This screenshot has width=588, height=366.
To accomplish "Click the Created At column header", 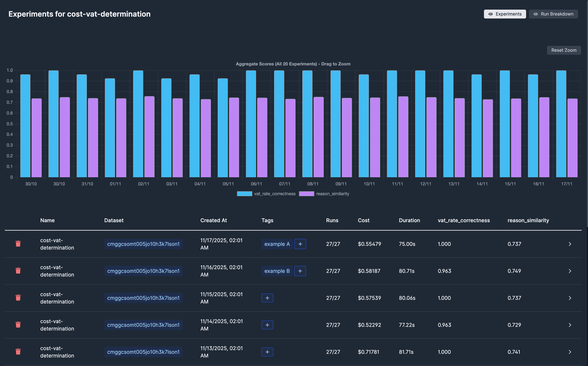I will tap(214, 220).
